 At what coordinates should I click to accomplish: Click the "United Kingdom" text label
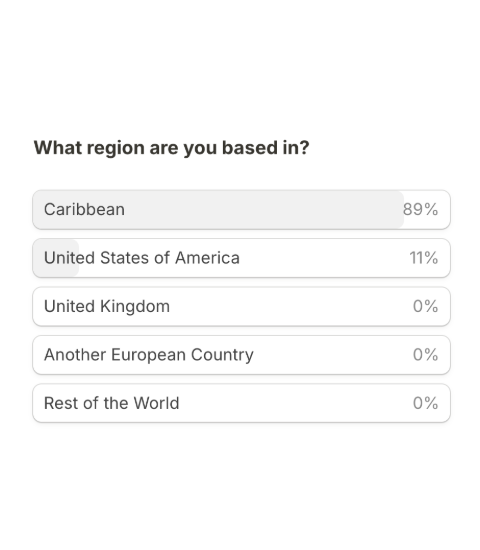coord(107,307)
